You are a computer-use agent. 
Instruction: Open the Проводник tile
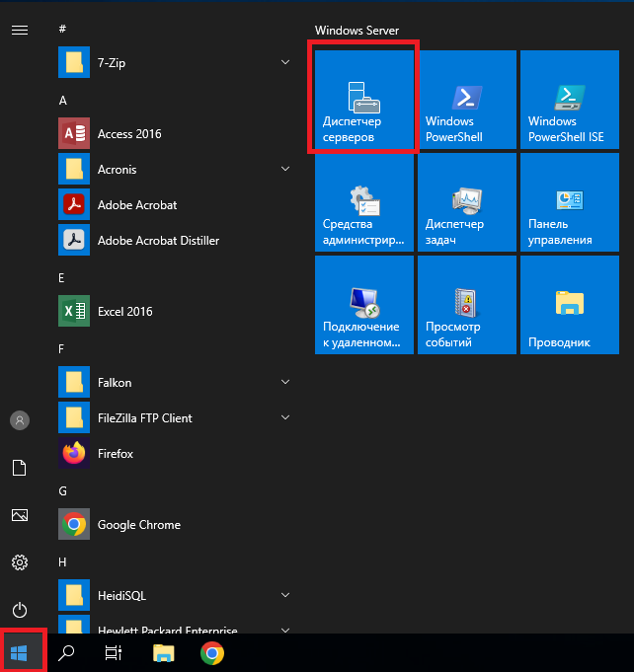569,304
